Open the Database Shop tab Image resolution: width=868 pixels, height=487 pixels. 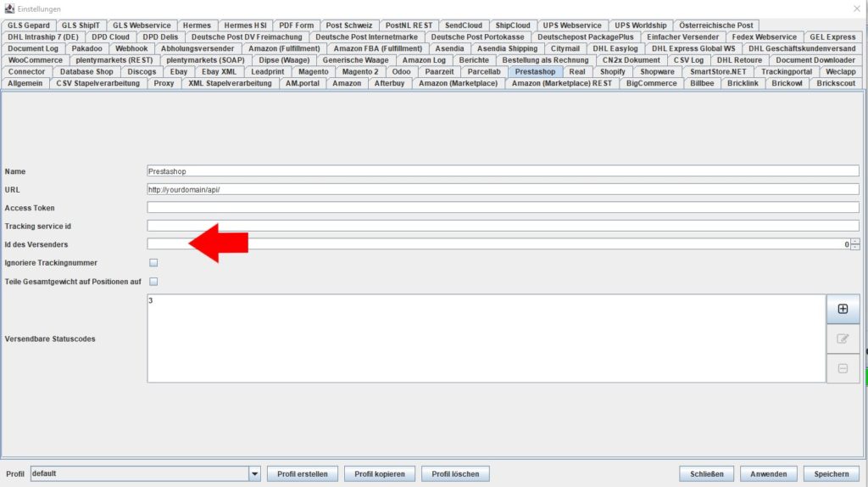pyautogui.click(x=86, y=71)
